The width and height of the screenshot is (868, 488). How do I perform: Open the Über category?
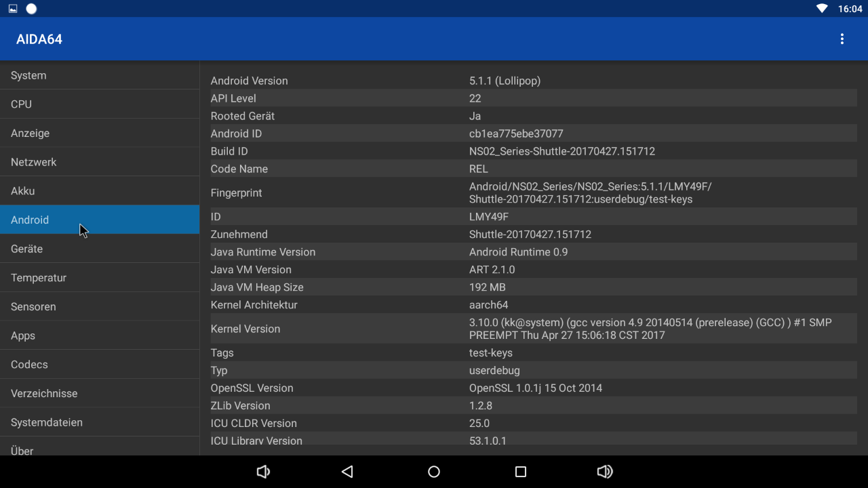coord(100,447)
